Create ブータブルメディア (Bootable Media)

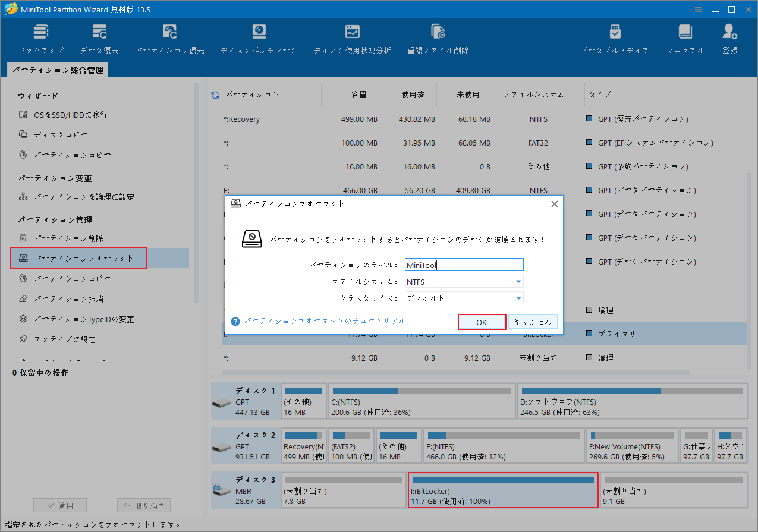(x=615, y=37)
